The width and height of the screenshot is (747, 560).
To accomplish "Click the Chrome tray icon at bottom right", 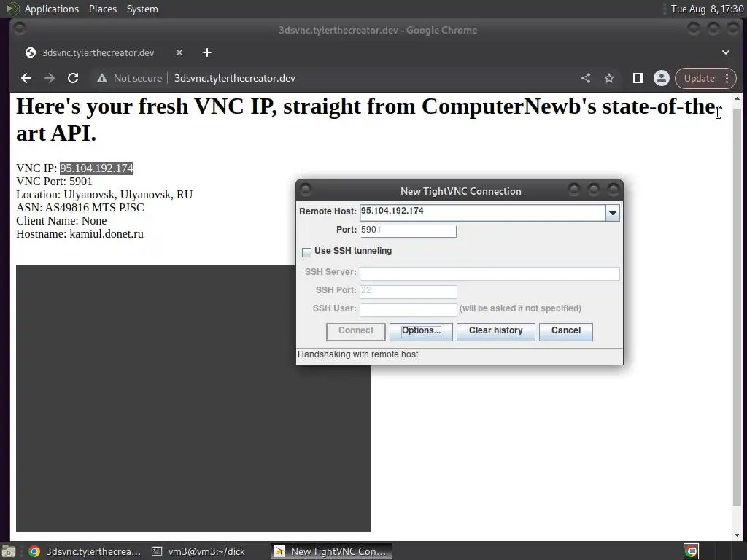I will pos(692,551).
